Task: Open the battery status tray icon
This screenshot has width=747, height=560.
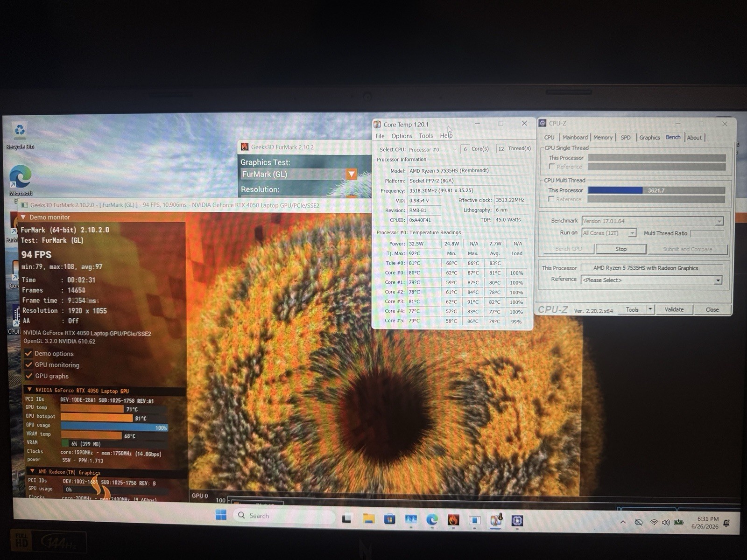Action: [x=678, y=523]
